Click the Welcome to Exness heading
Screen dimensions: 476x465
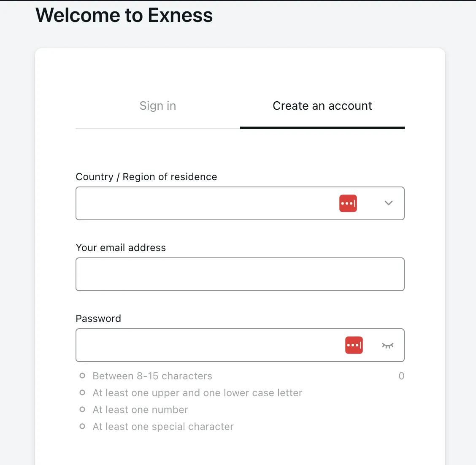[x=124, y=15]
